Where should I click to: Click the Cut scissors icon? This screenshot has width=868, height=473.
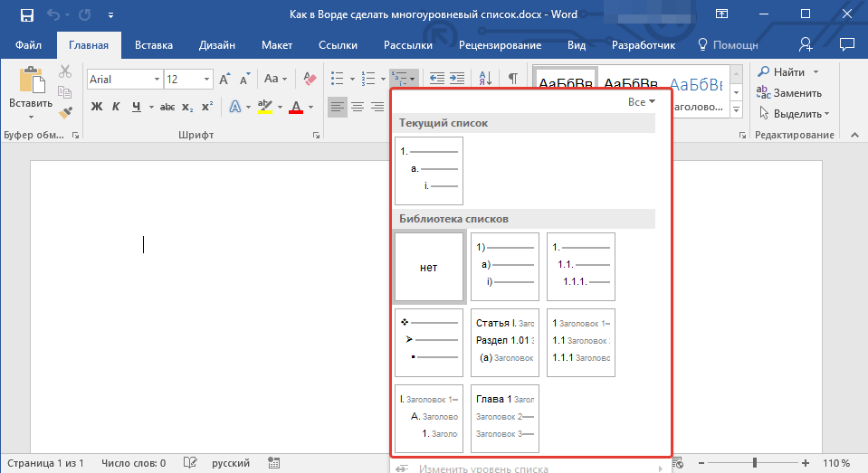65,72
